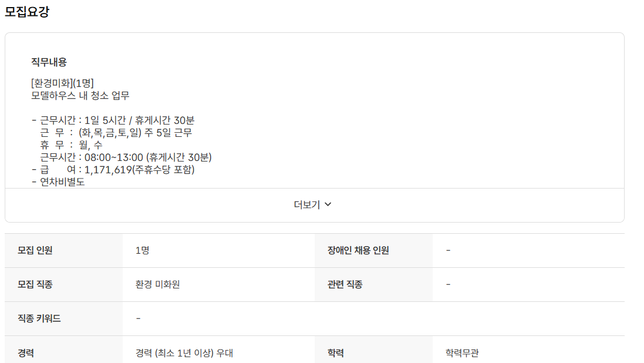Click the 1명 recruitment count value
This screenshot has height=363, width=644.
click(x=141, y=250)
